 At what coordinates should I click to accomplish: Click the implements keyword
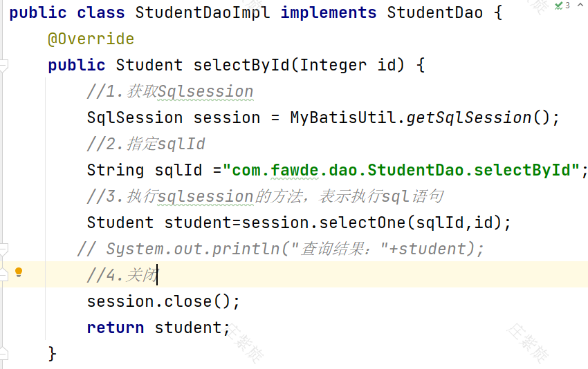pyautogui.click(x=329, y=12)
